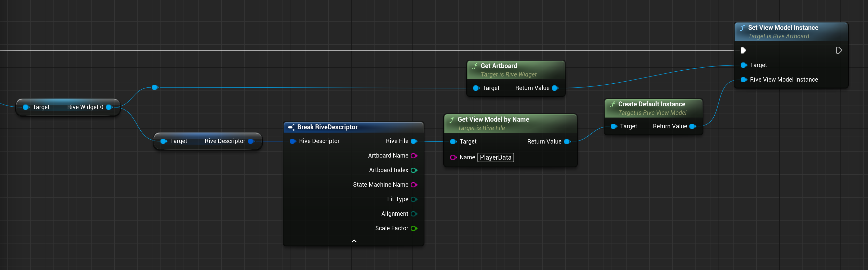Click the function icon on Get Artboard header
The height and width of the screenshot is (270, 868).
[x=475, y=66]
